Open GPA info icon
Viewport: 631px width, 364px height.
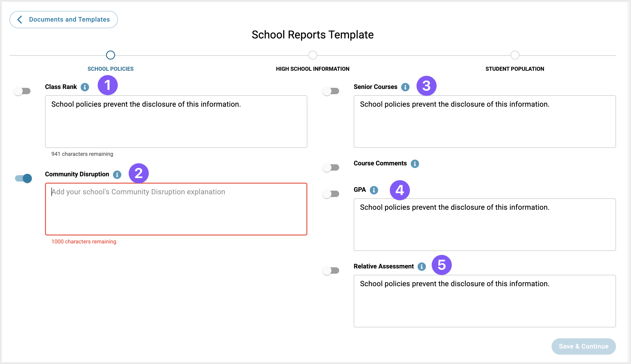point(374,190)
